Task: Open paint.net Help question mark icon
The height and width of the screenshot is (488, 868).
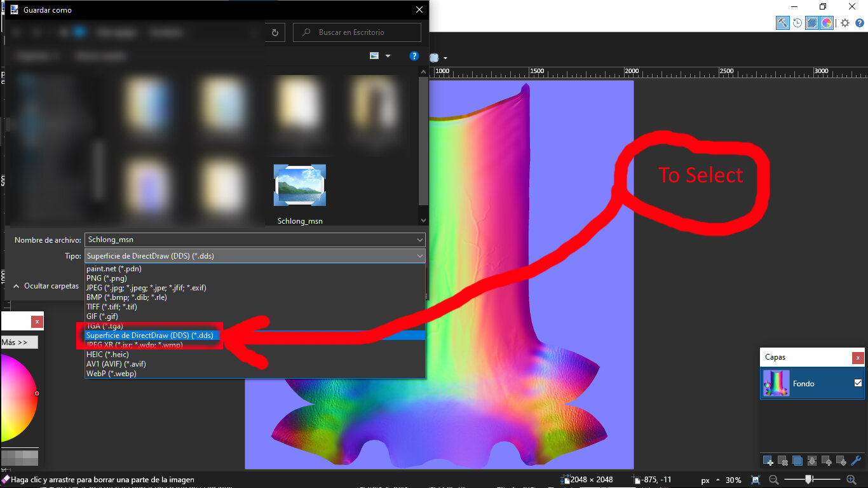Action: [860, 23]
